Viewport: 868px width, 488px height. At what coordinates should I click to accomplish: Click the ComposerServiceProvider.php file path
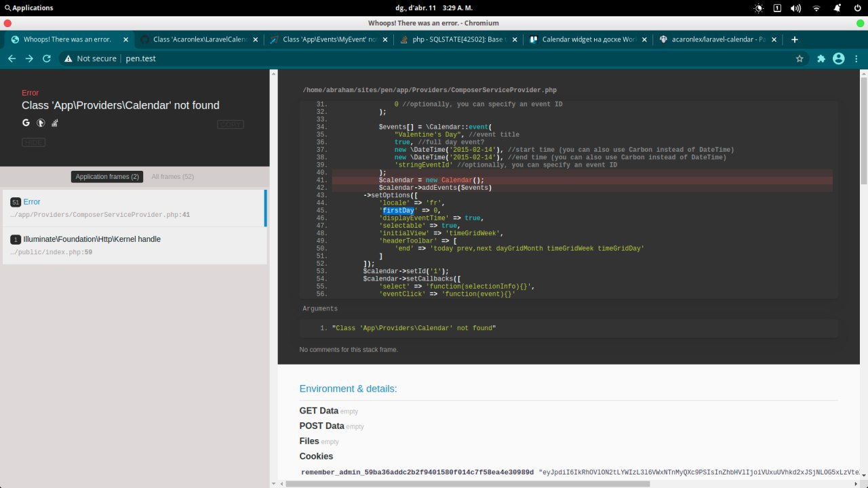pyautogui.click(x=430, y=90)
